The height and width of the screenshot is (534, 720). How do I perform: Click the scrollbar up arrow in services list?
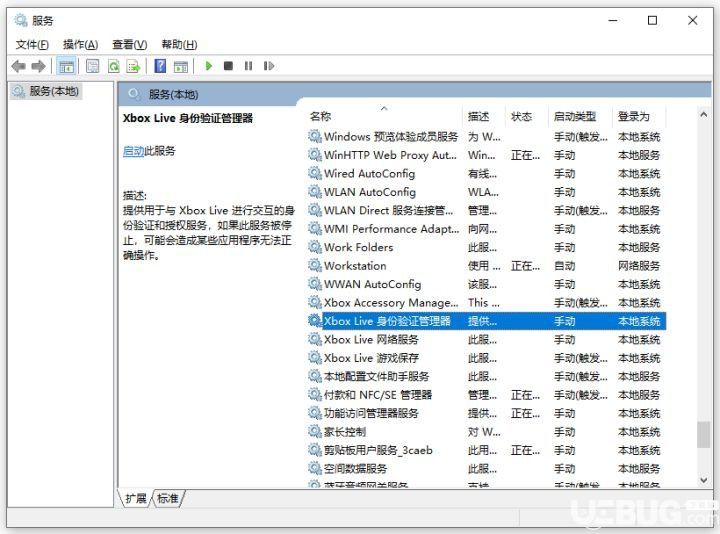(x=703, y=114)
